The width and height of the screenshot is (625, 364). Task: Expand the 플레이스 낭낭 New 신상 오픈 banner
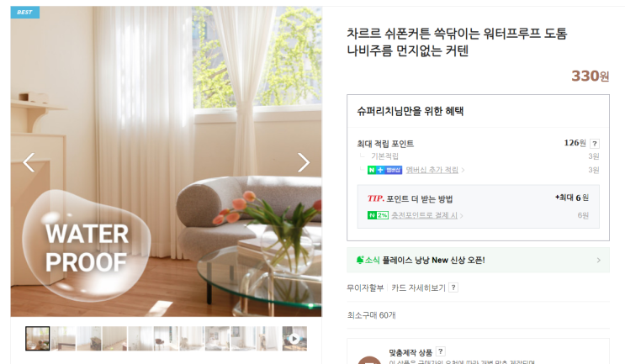click(x=478, y=260)
